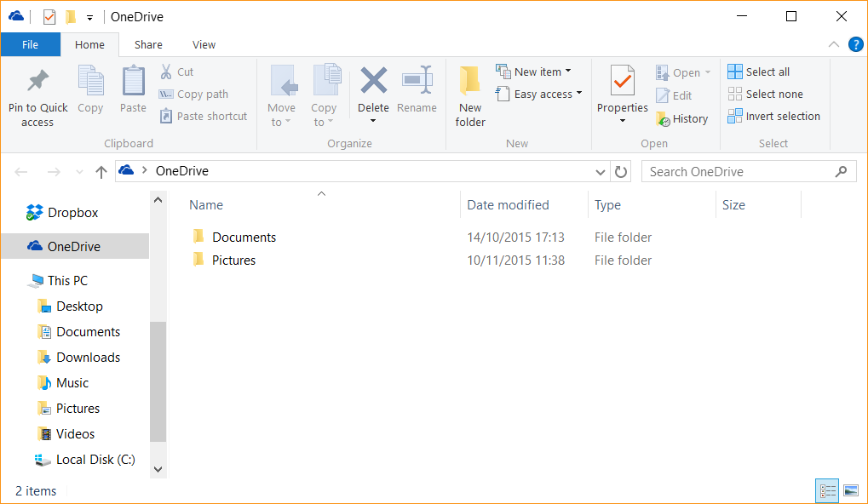Click navigation pane scroll down arrow
The height and width of the screenshot is (504, 868).
coord(158,469)
